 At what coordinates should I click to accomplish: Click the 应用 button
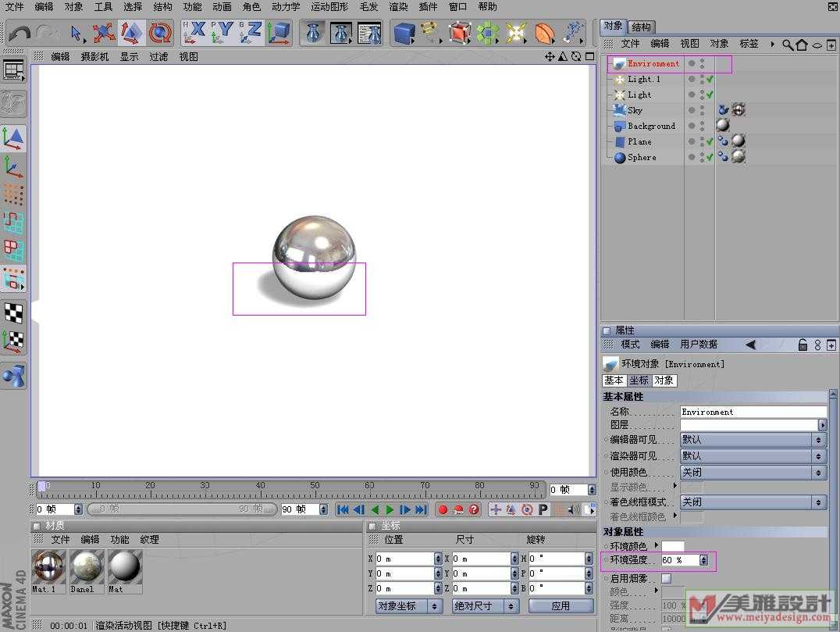click(561, 606)
